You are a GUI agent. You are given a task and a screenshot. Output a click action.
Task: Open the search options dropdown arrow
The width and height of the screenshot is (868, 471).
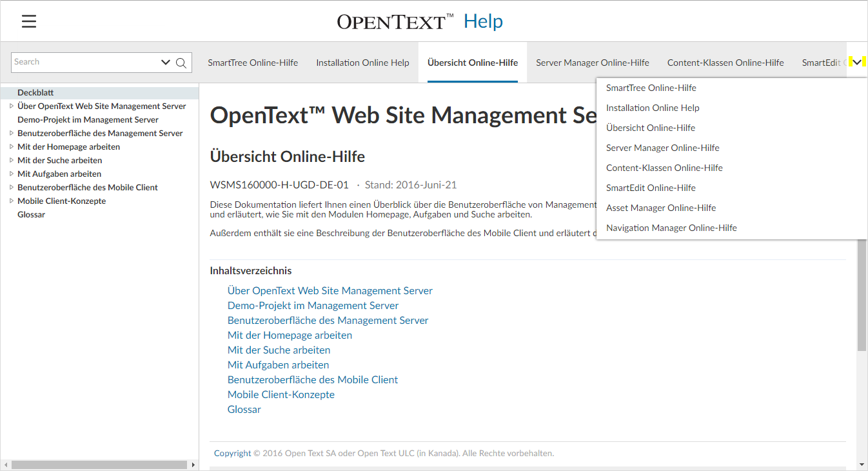tap(166, 63)
